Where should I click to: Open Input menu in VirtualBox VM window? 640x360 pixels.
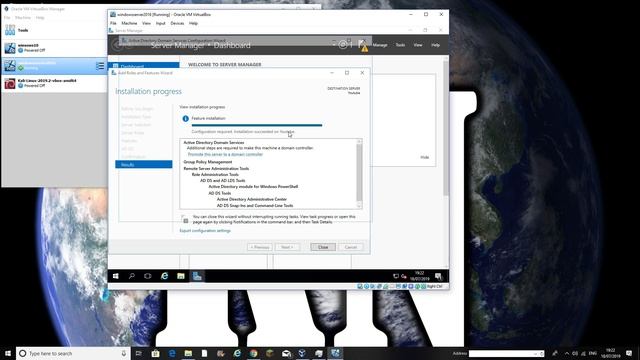pyautogui.click(x=160, y=23)
